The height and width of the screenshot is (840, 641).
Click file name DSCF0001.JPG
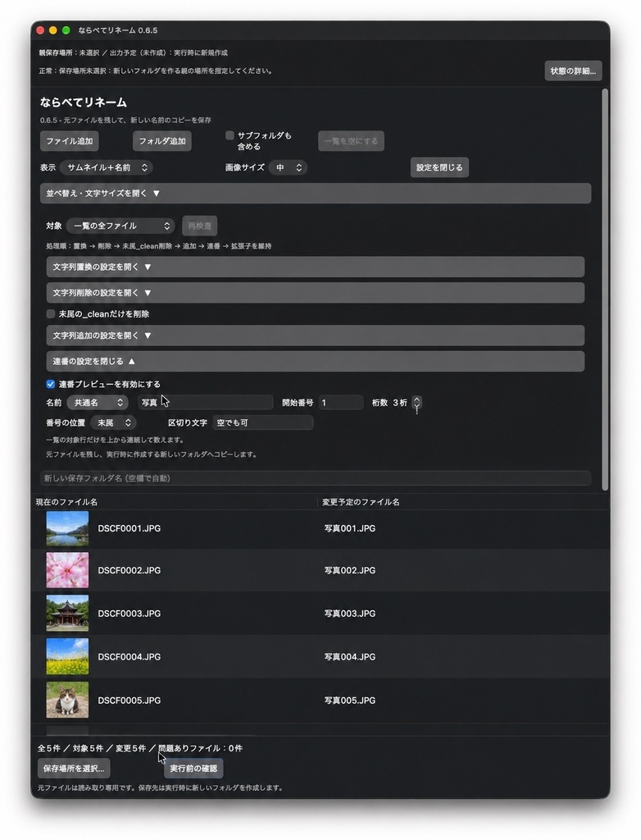(x=129, y=528)
